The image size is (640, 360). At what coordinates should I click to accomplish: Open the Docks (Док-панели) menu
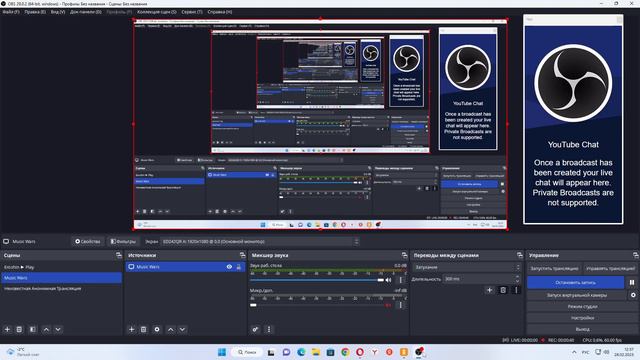coord(86,12)
